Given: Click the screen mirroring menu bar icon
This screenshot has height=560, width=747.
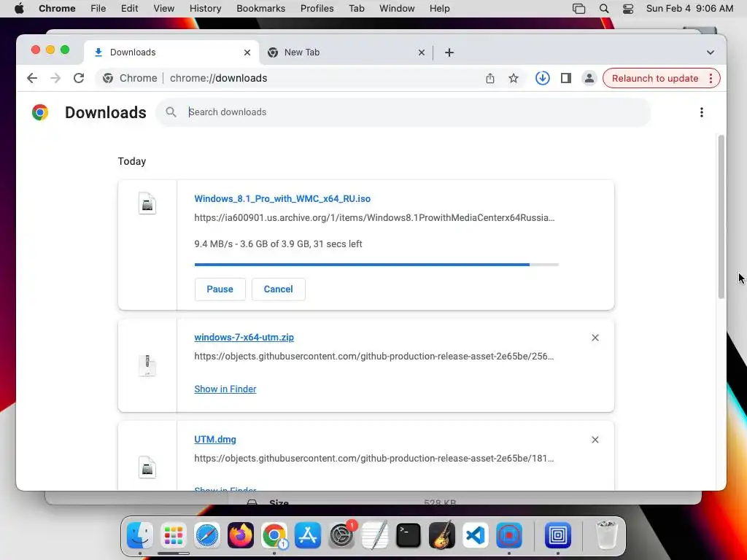Looking at the screenshot, I should (578, 9).
